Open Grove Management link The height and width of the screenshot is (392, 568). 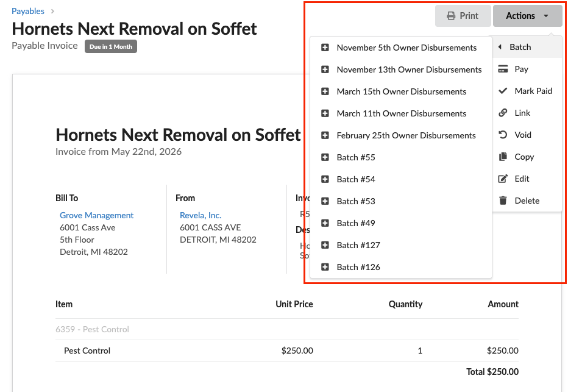(x=97, y=215)
